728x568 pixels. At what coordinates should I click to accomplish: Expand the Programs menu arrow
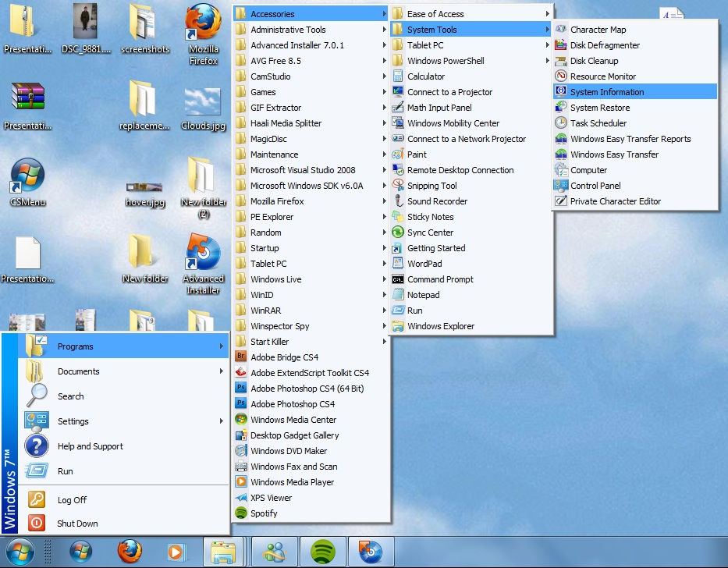click(222, 346)
